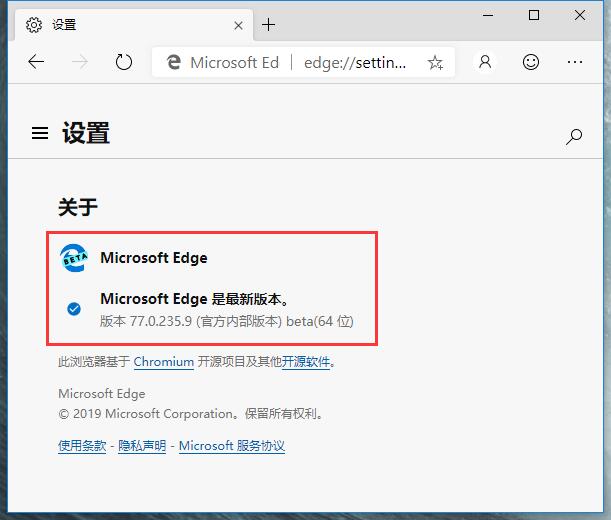The width and height of the screenshot is (611, 520).
Task: Close the browser window
Action: point(580,16)
